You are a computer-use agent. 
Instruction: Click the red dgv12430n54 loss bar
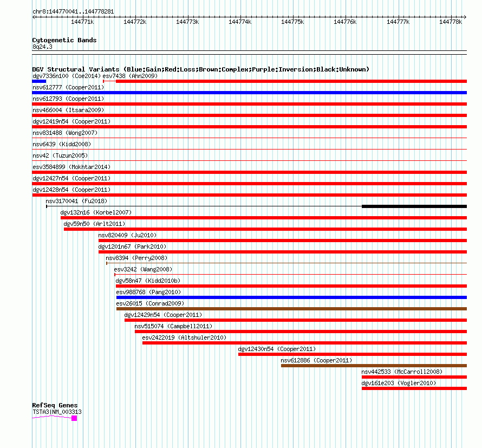pos(352,354)
